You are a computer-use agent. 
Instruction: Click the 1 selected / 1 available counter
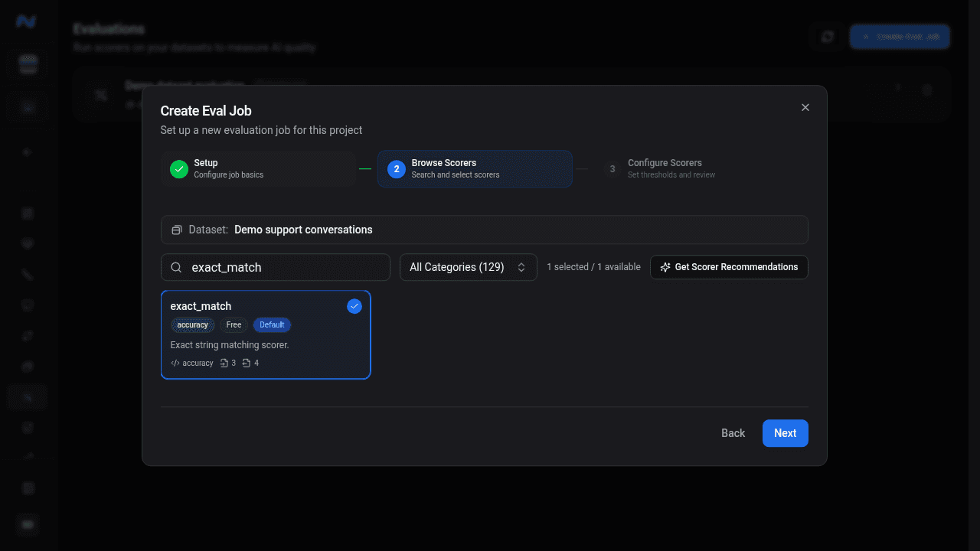pyautogui.click(x=593, y=267)
